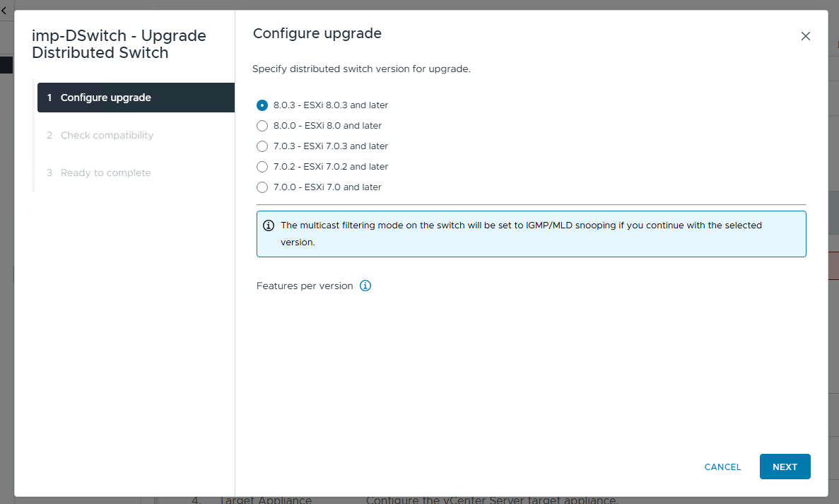Select "8.0.3 - ESXi 8.0.3 and later" version
The width and height of the screenshot is (839, 504).
[262, 105]
